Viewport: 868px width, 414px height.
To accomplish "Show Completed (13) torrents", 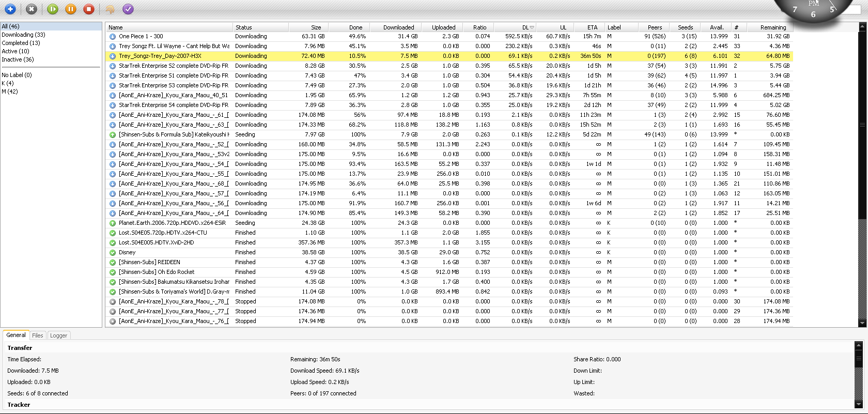I will (21, 43).
